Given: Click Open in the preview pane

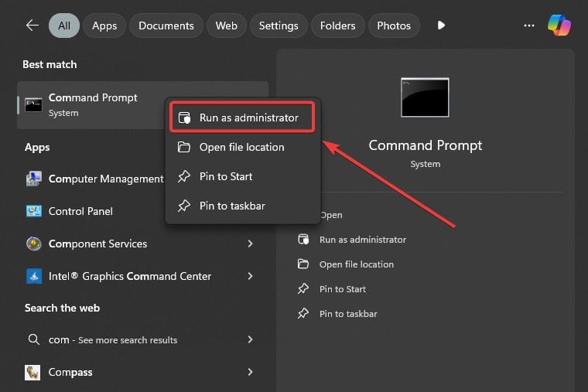Looking at the screenshot, I should coord(331,215).
